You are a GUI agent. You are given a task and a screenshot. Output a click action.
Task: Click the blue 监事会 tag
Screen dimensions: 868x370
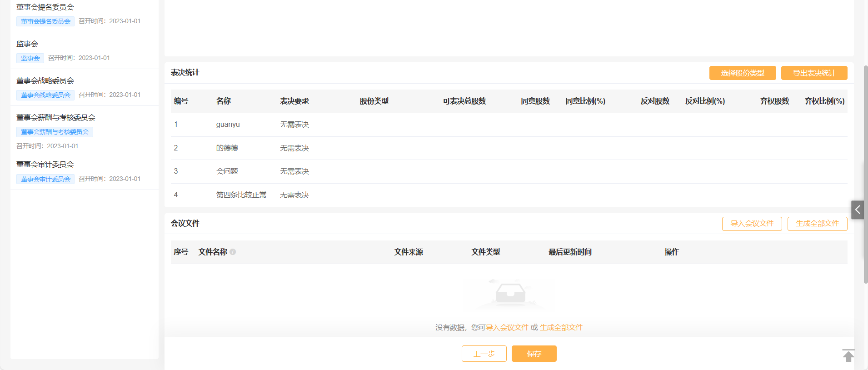(x=30, y=58)
